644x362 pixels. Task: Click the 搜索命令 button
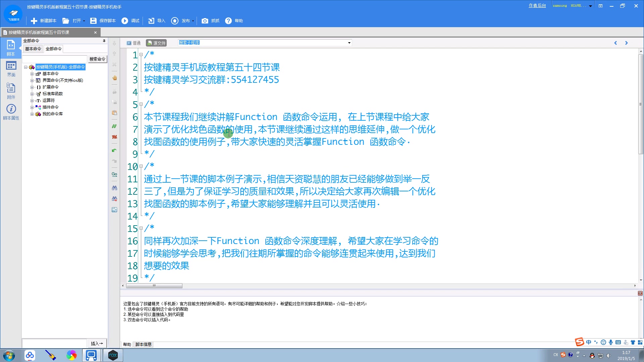(97, 59)
